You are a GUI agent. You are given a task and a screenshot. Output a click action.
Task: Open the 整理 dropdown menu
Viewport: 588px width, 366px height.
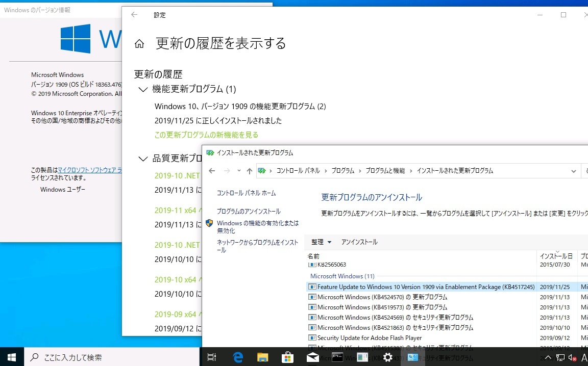coord(322,242)
